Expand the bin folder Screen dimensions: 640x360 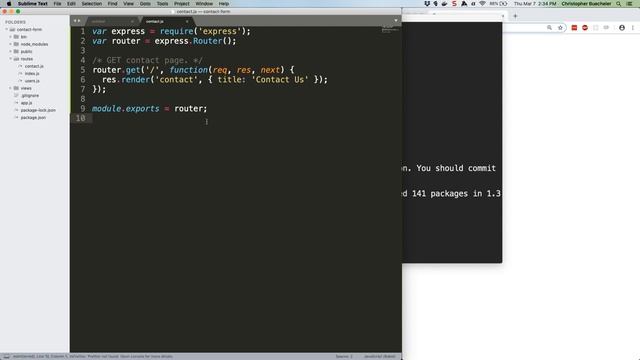11,37
